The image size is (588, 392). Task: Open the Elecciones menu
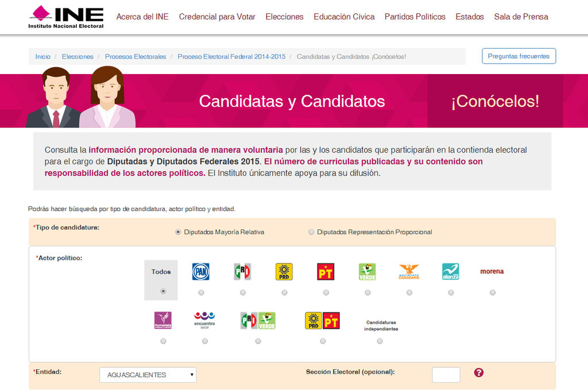[x=284, y=17]
